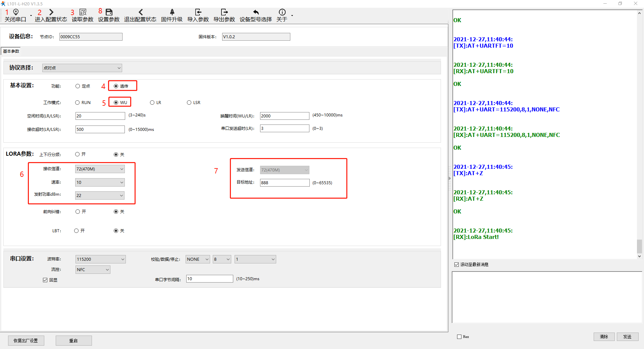Viewport: 644px width, 349px height.
Task: Click the 目标地址 target address input field
Action: 285,183
